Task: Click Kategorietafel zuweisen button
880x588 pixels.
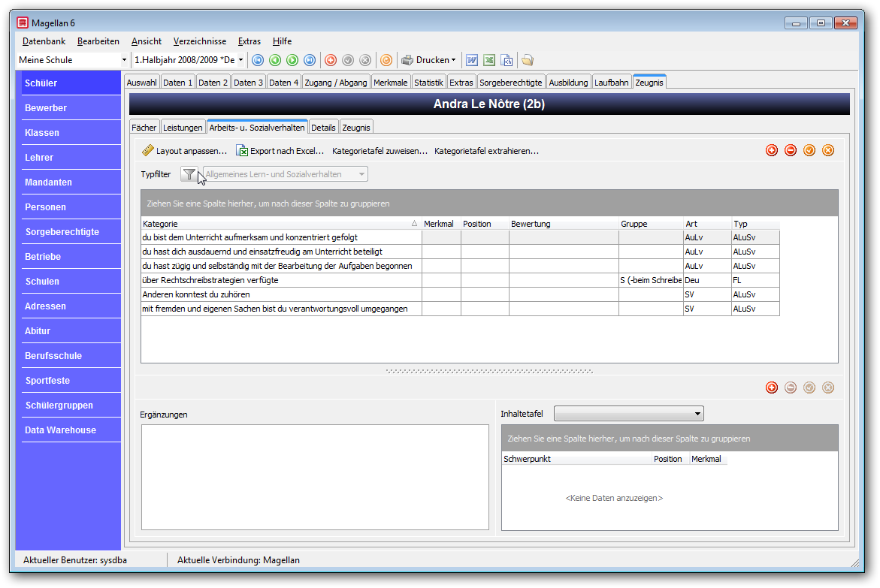Action: tap(380, 151)
